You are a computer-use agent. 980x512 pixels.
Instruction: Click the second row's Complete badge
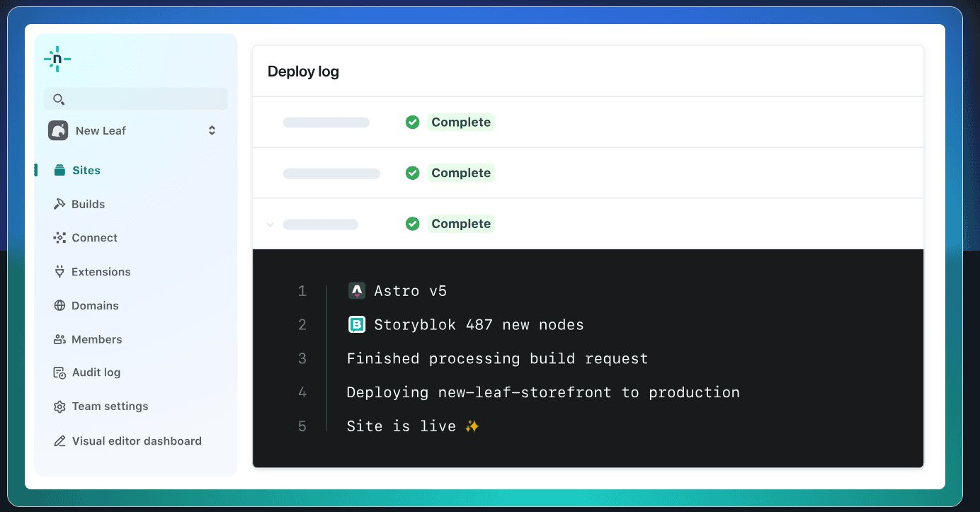coord(461,173)
